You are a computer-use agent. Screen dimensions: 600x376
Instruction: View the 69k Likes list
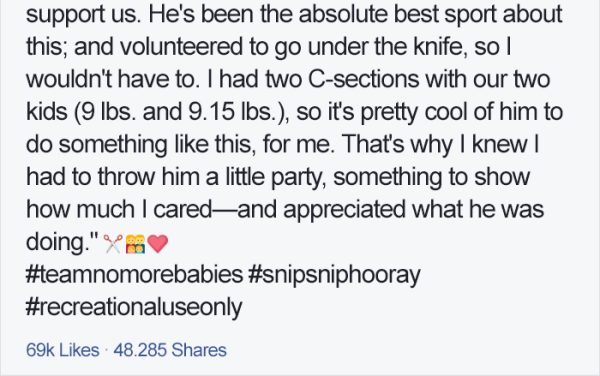pos(63,350)
